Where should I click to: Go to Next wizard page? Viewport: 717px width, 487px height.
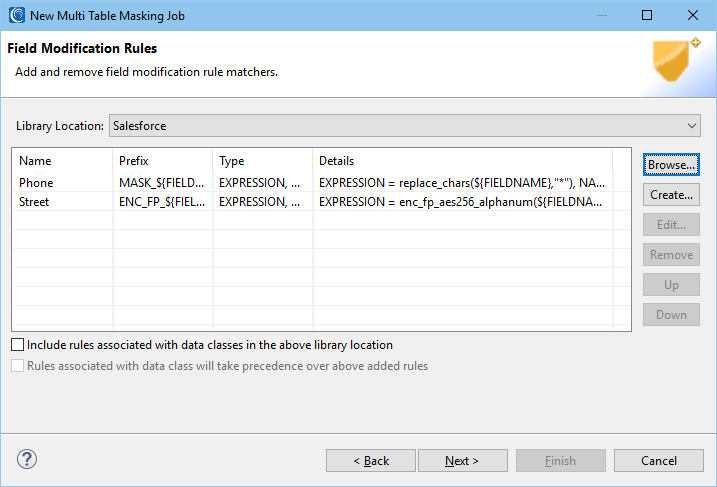tap(463, 460)
